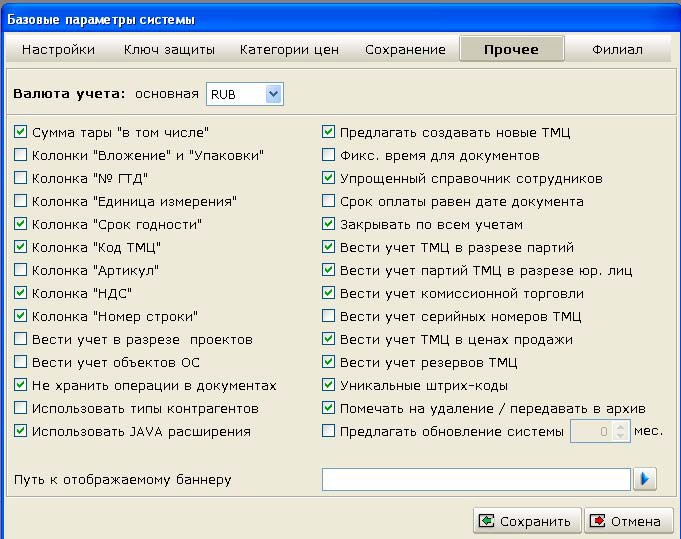
Task: Toggle Вести учет ТМЦ в разрезе партий
Action: click(x=328, y=247)
